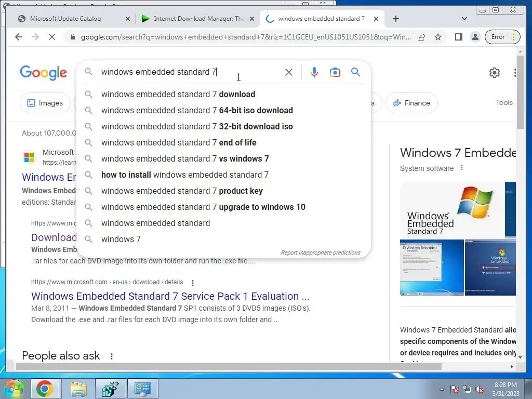Bookmark this page with the star icon

point(438,37)
